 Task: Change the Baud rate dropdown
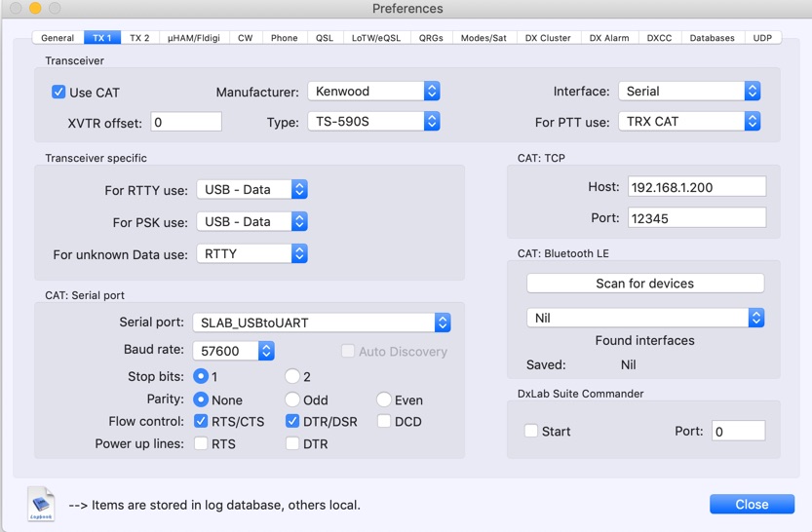click(x=234, y=351)
